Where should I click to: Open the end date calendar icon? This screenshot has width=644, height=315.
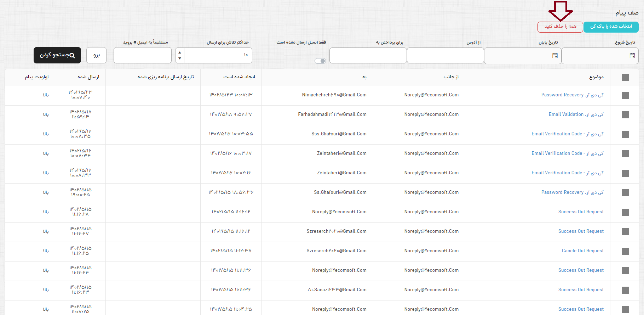[555, 56]
